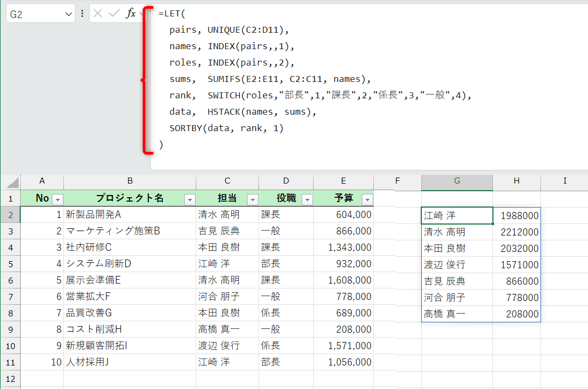This screenshot has width=588, height=389.
Task: Click the column B header
Action: [x=130, y=181]
